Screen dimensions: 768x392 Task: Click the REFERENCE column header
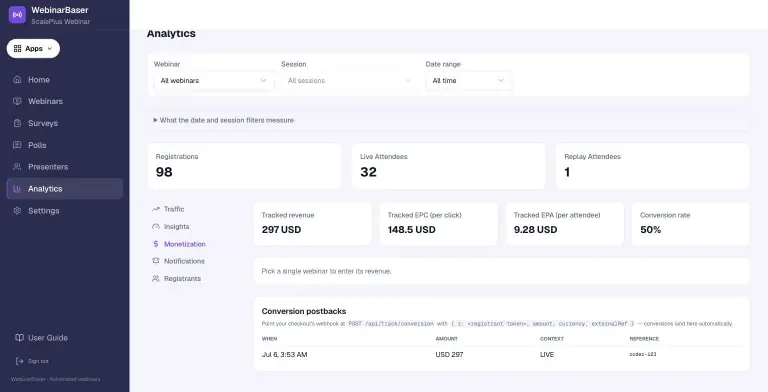point(644,339)
